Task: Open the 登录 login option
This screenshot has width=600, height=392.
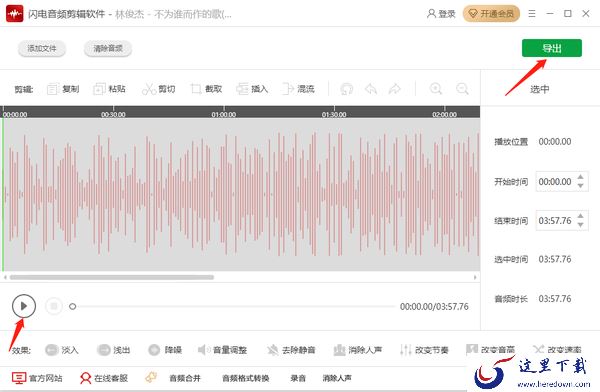Action: pyautogui.click(x=441, y=14)
